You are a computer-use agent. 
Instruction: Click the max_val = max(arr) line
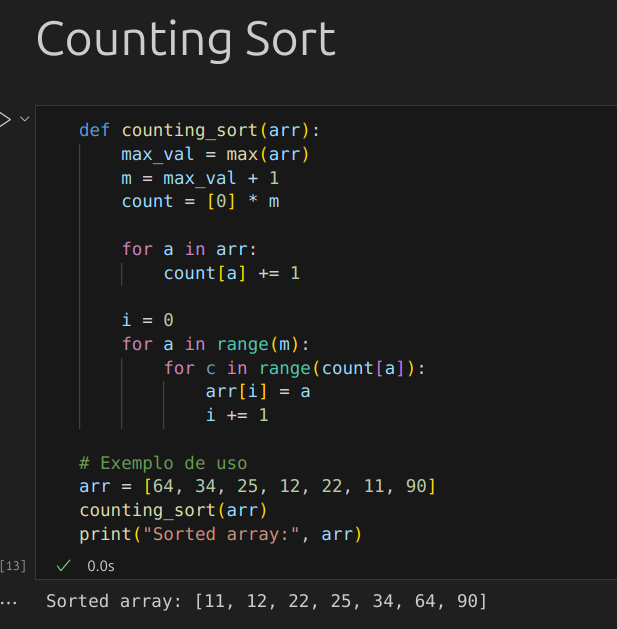click(215, 154)
